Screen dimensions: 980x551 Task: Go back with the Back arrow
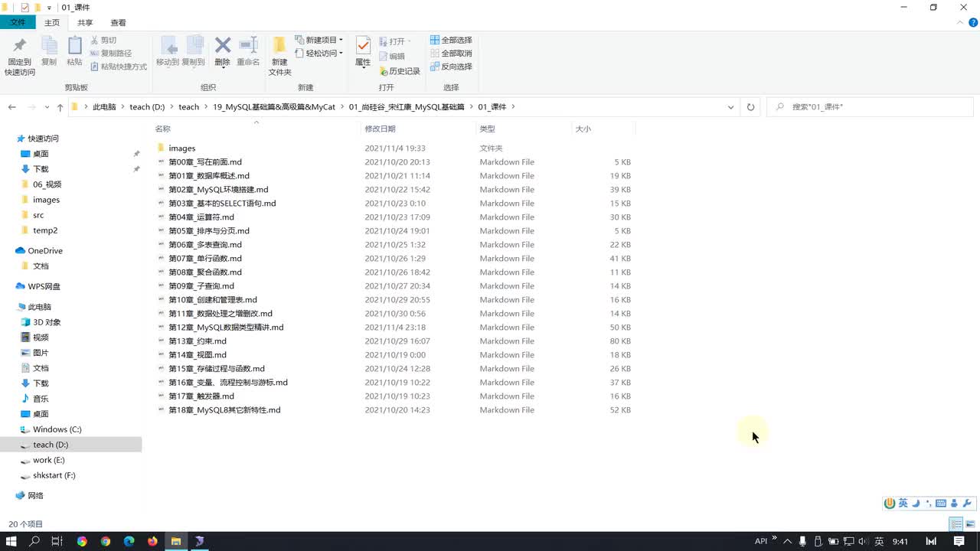tap(12, 107)
